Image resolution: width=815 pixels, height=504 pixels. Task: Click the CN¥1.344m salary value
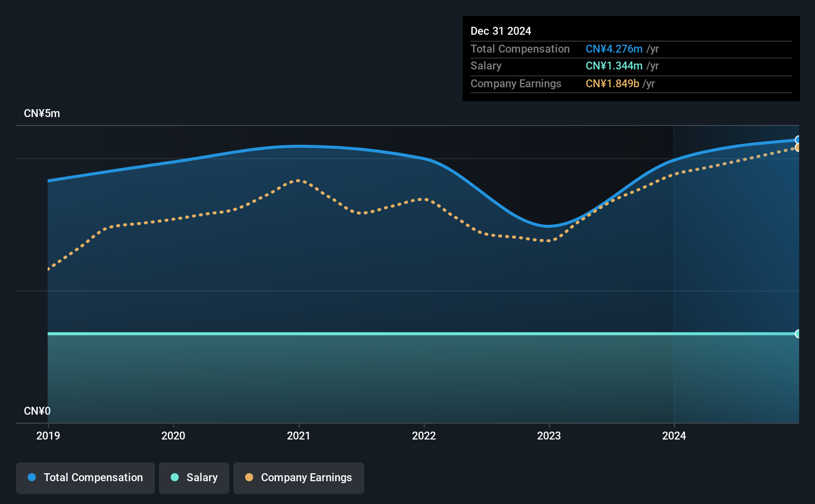click(x=614, y=66)
